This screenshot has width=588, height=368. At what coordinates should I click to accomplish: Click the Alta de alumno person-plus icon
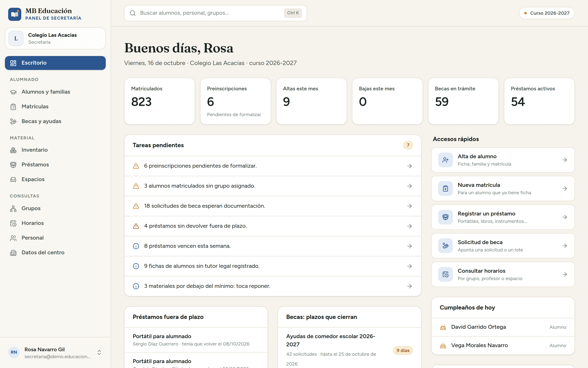tap(445, 160)
